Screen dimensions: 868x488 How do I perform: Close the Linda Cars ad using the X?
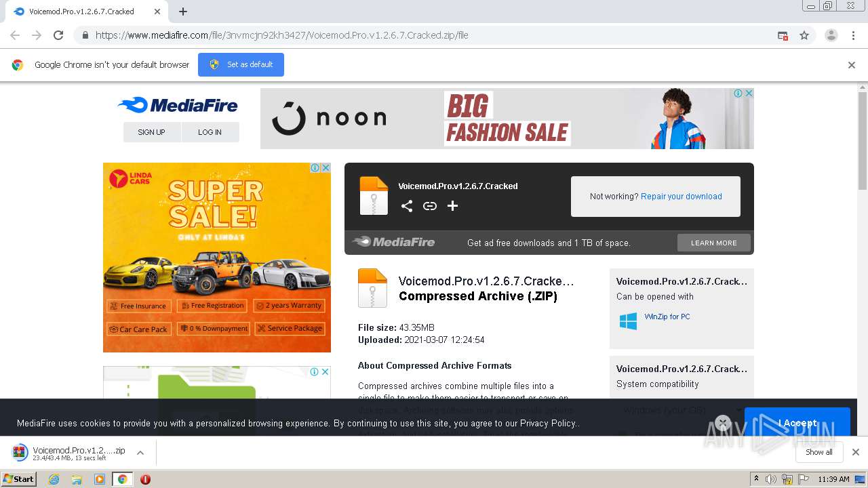pyautogui.click(x=325, y=167)
